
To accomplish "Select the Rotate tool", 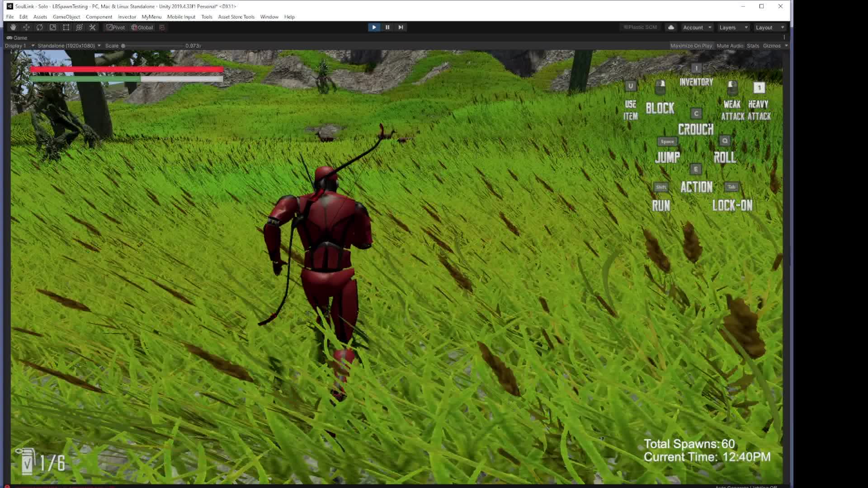I will click(40, 28).
